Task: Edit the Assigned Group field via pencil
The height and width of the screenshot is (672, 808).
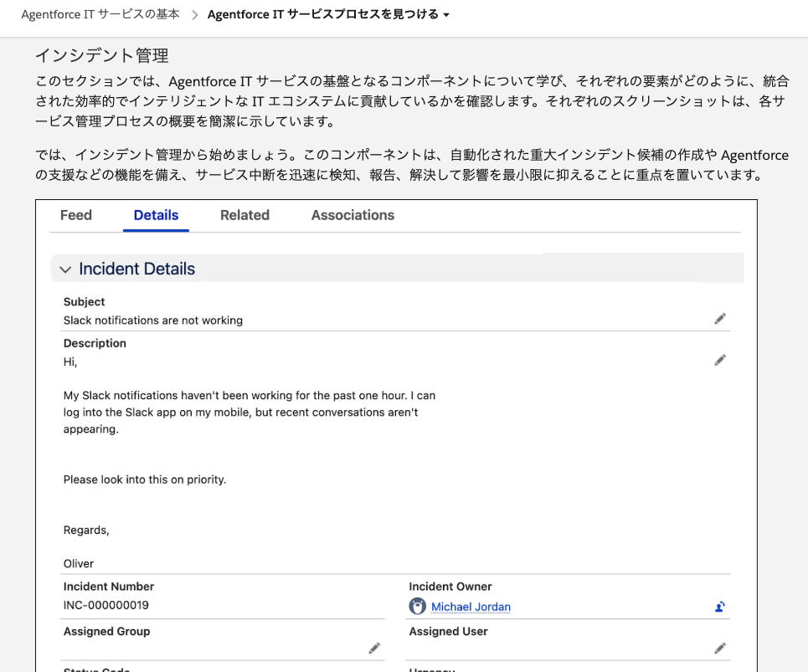Action: (374, 648)
